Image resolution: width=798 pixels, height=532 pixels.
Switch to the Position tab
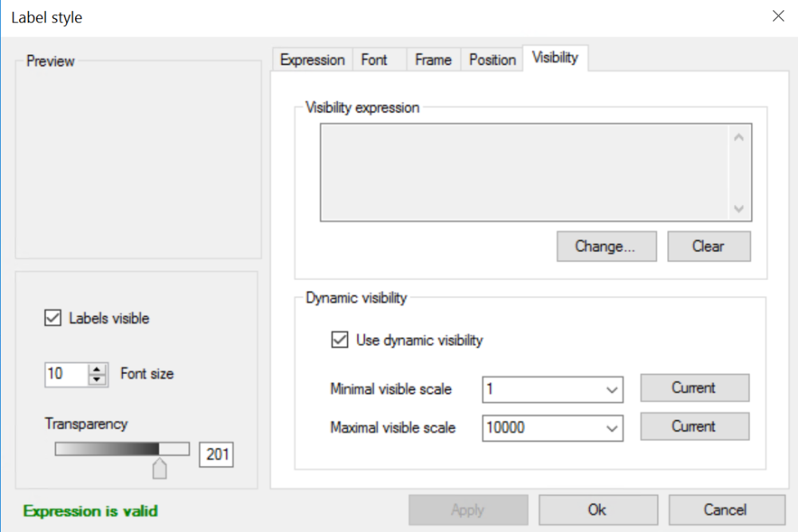point(492,58)
